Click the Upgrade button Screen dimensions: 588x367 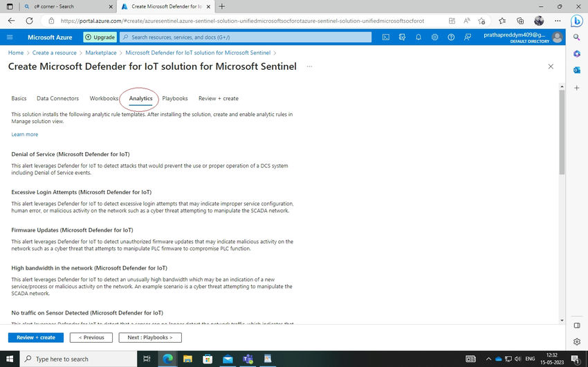point(100,37)
